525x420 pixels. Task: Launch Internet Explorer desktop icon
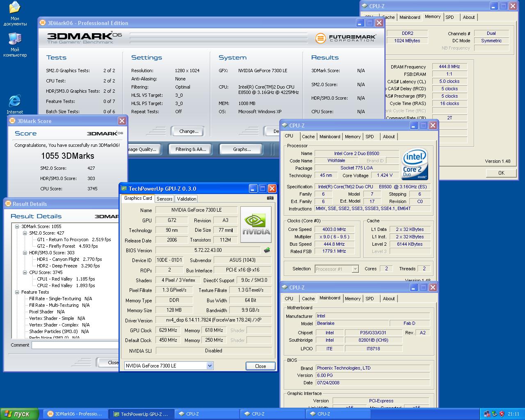(15, 104)
